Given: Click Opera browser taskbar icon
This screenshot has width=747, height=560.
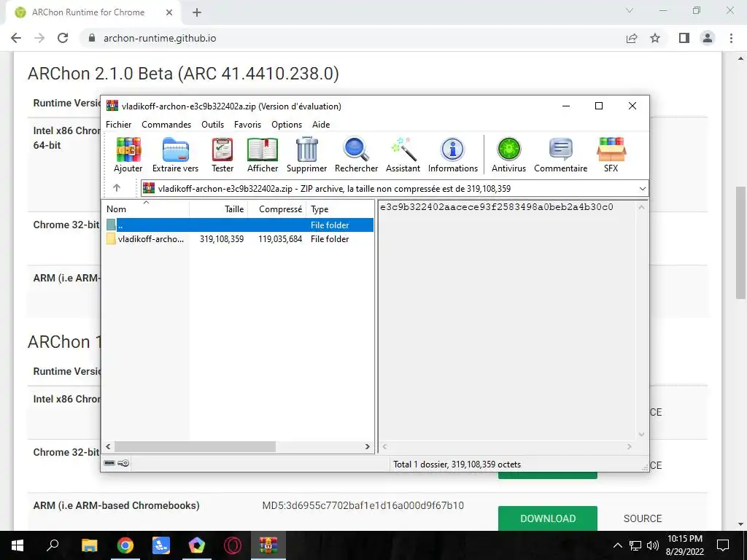Looking at the screenshot, I should [233, 545].
